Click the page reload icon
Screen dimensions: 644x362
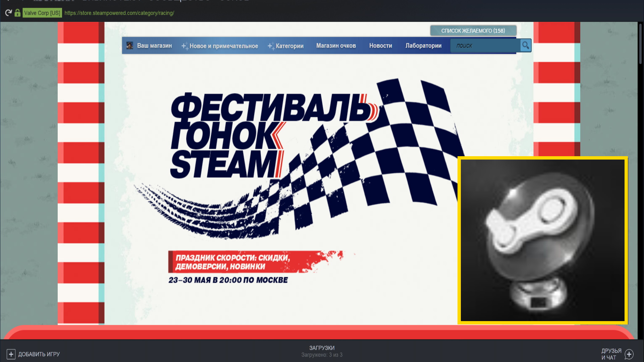pyautogui.click(x=8, y=13)
